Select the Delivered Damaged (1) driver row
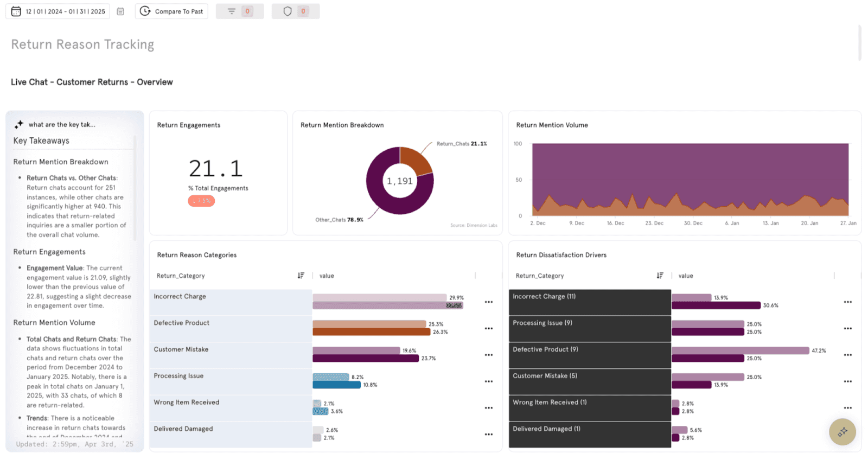Screen dimensions: 868x453 [590, 435]
